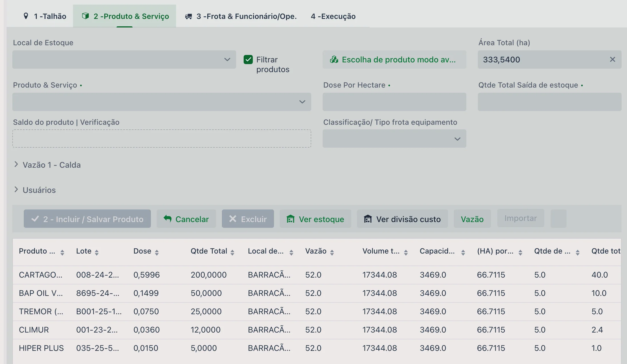Click the Cancelar undo arrow icon
The height and width of the screenshot is (364, 627).
(x=167, y=219)
